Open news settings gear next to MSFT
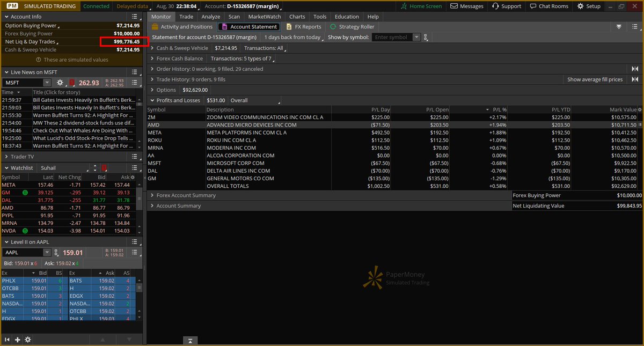 tap(60, 83)
